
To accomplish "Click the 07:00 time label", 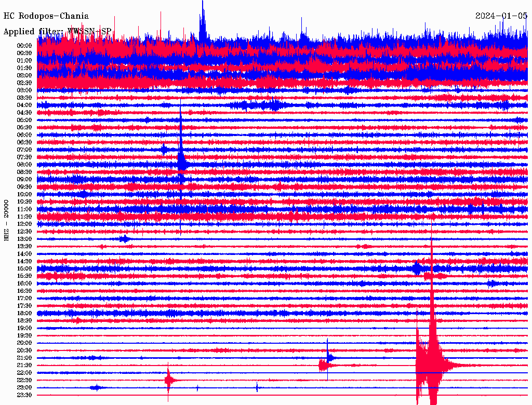I will pos(24,150).
